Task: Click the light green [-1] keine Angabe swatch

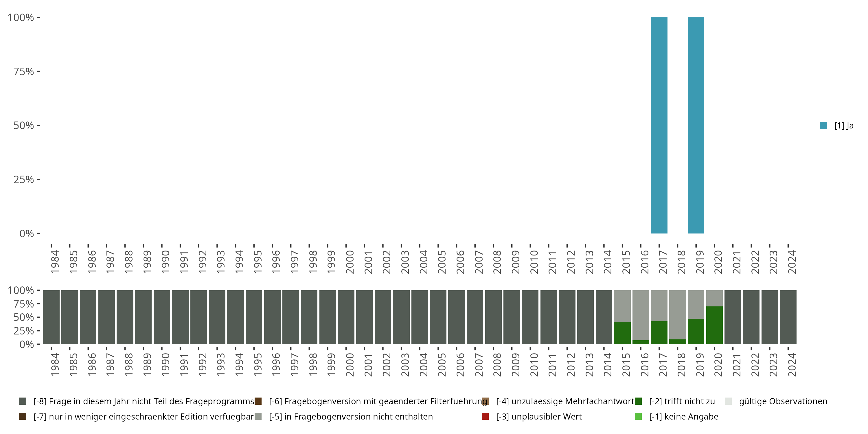Action: pos(638,416)
